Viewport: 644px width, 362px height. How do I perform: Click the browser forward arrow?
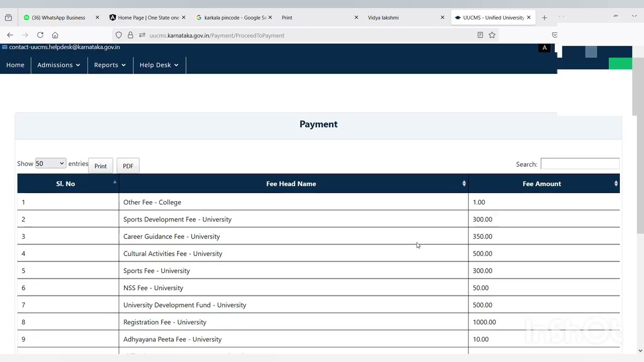[x=25, y=35]
